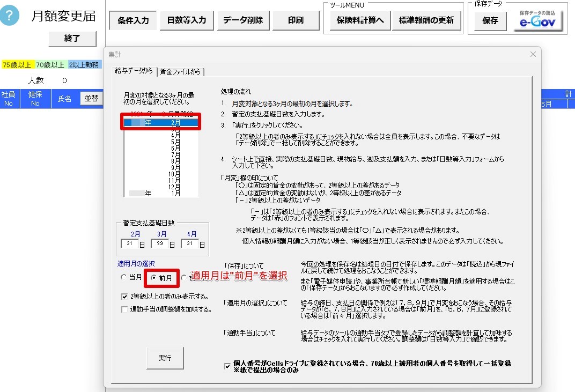Toggle 2等級以上の者のみ表示する checkbox
This screenshot has width=575, height=392.
point(124,297)
